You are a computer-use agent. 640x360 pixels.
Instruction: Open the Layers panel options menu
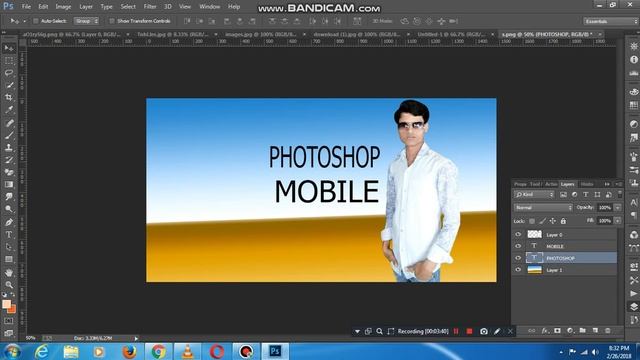(619, 184)
